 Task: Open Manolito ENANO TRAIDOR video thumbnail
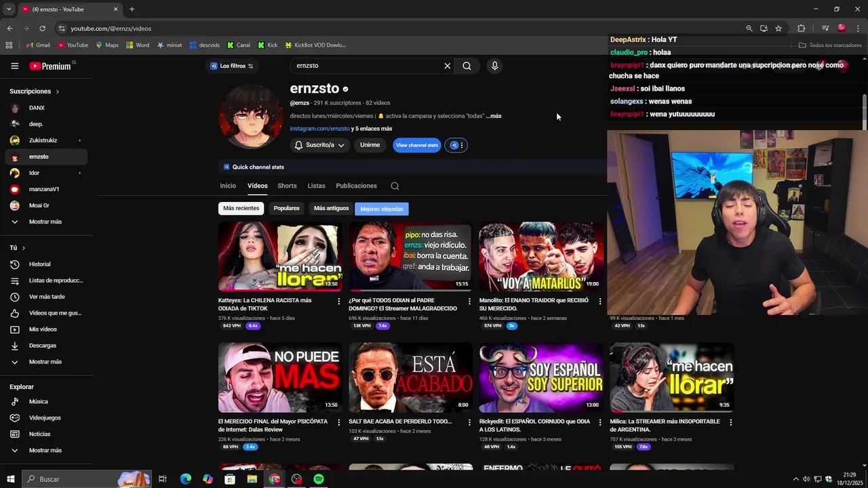(540, 256)
